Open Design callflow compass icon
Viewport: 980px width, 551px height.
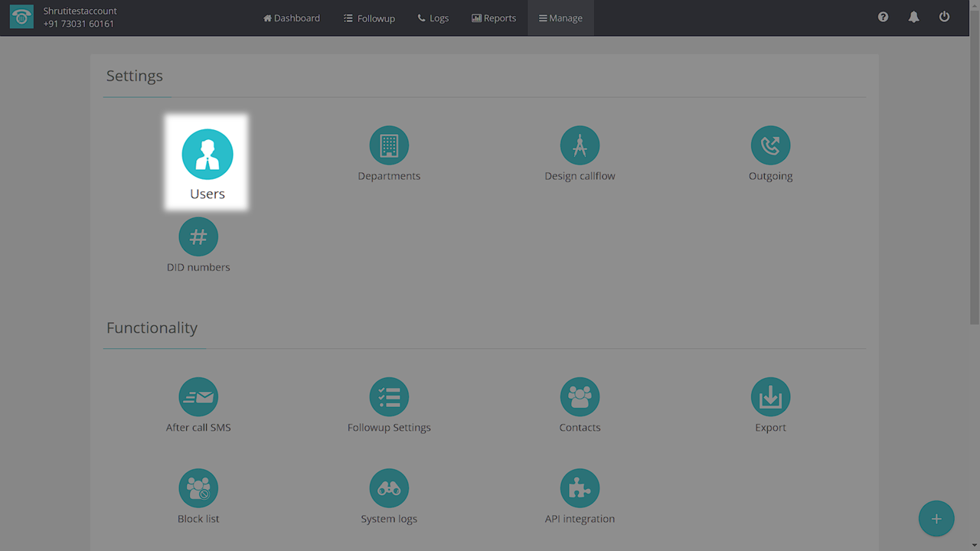(x=580, y=145)
